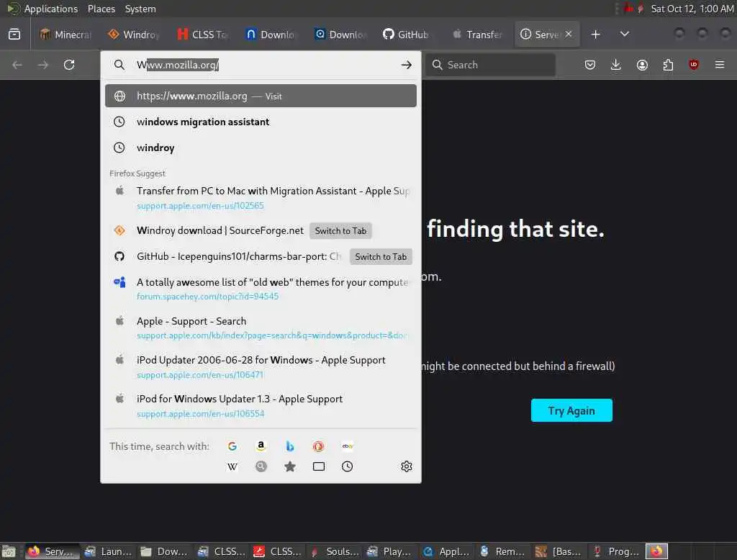Go forward with the forward arrow

43,65
